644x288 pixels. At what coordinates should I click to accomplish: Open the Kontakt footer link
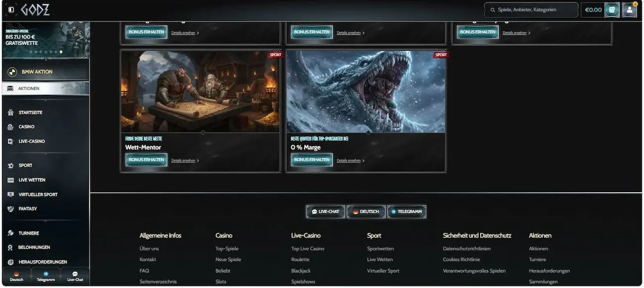point(148,260)
